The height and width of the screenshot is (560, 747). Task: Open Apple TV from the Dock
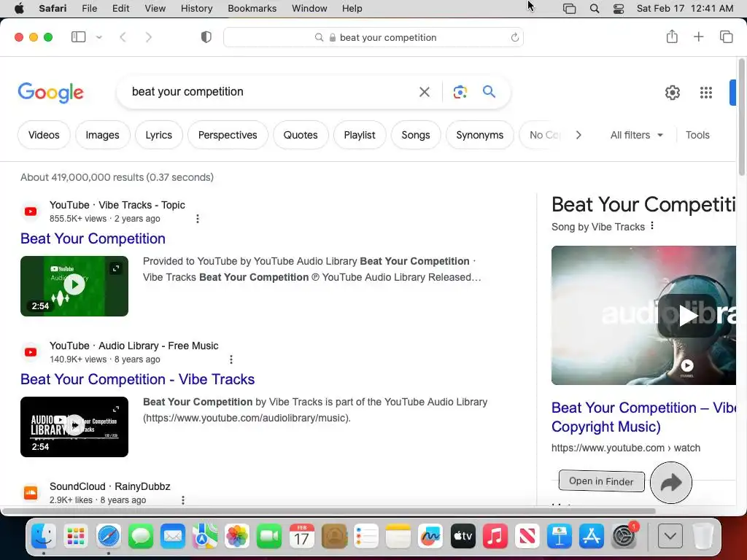pyautogui.click(x=462, y=536)
